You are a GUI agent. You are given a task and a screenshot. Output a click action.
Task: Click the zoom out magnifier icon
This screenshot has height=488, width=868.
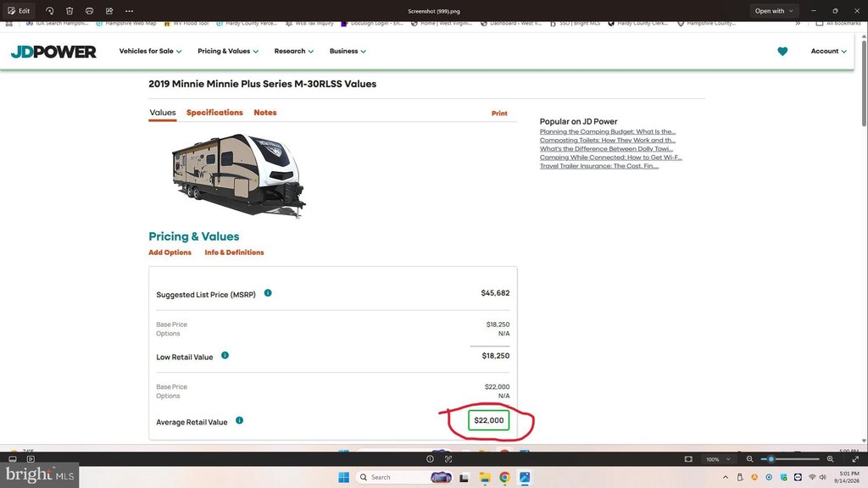(749, 458)
